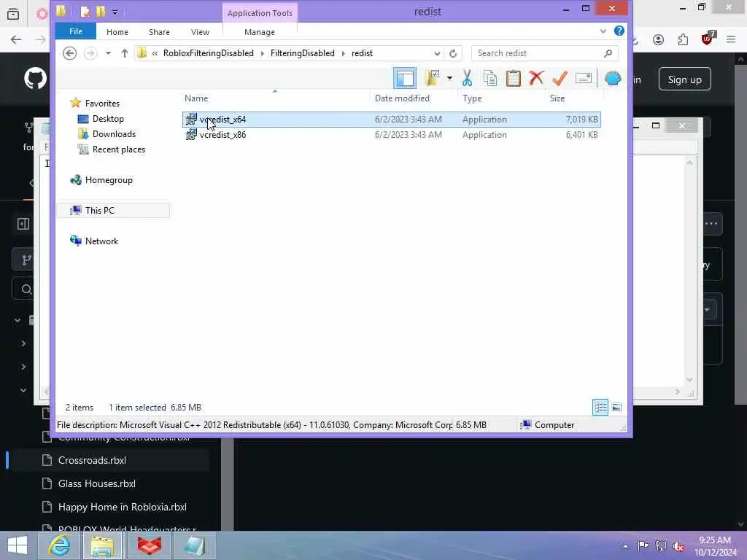Click the Copy icon in toolbar
Screen dimensions: 747x560
click(489, 78)
